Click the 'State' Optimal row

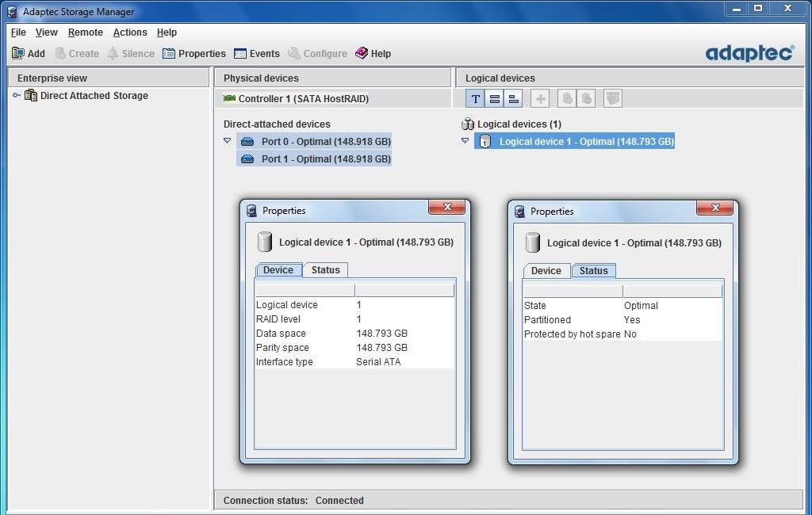(622, 305)
